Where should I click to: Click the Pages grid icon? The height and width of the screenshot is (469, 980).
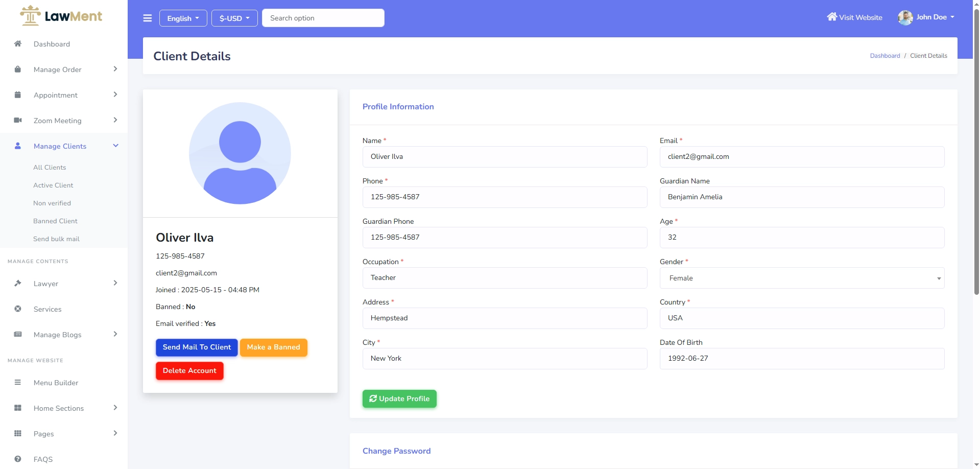(18, 433)
